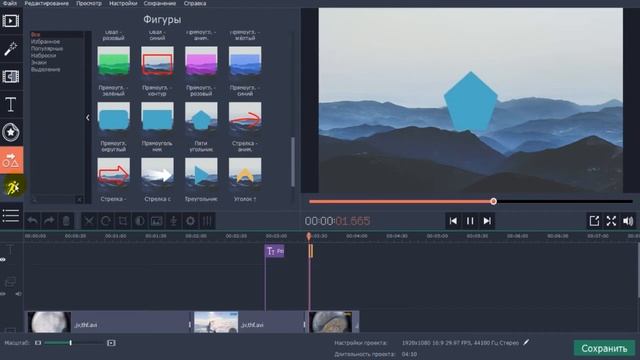Screen dimensions: 640x360
Task: Click the Delete trash can icon
Action: coord(66,221)
